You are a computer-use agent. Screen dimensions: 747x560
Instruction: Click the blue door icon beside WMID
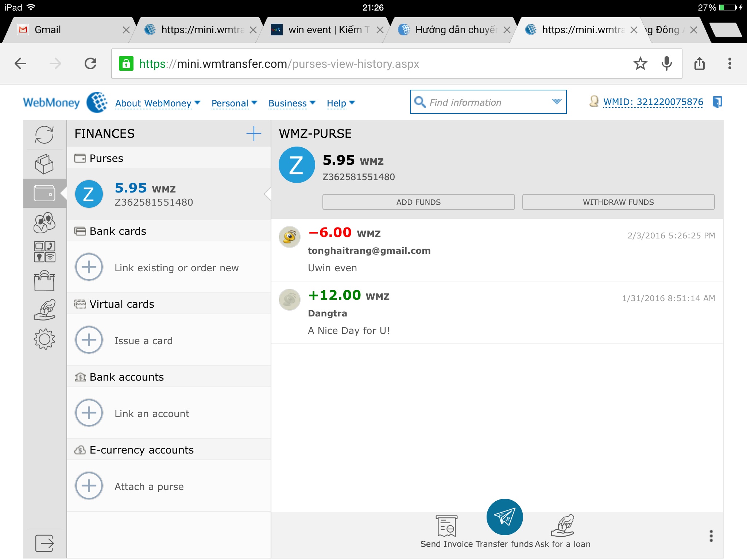point(717,102)
